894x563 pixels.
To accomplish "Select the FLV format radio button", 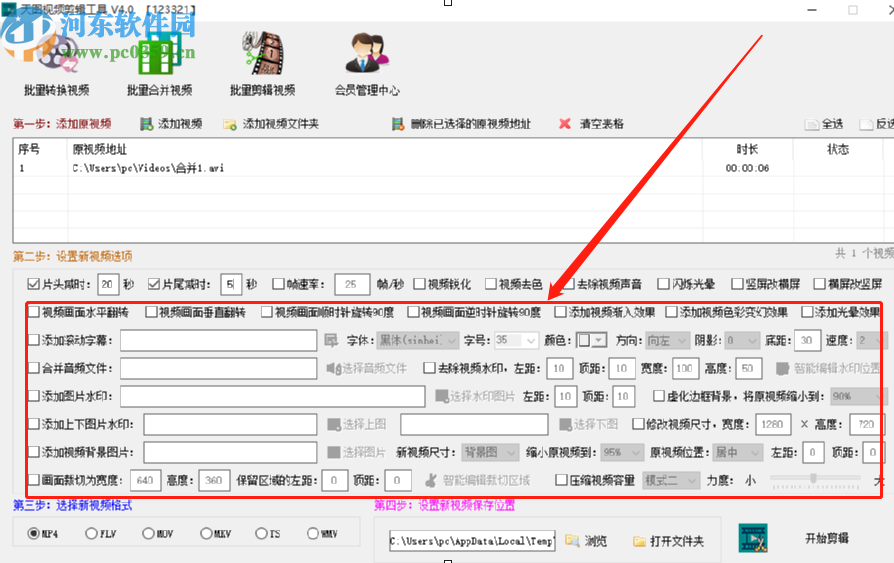I will 91,533.
